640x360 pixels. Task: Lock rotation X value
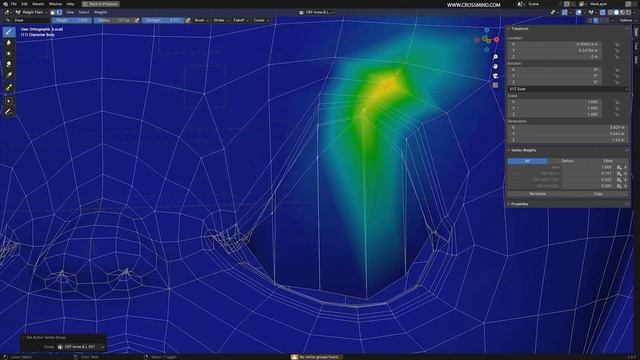(617, 70)
